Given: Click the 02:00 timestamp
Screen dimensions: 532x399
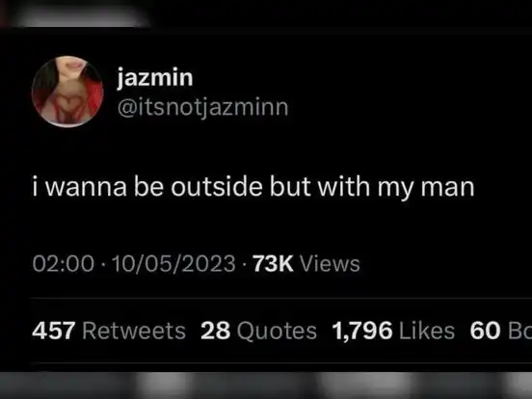Looking at the screenshot, I should pyautogui.click(x=64, y=264).
